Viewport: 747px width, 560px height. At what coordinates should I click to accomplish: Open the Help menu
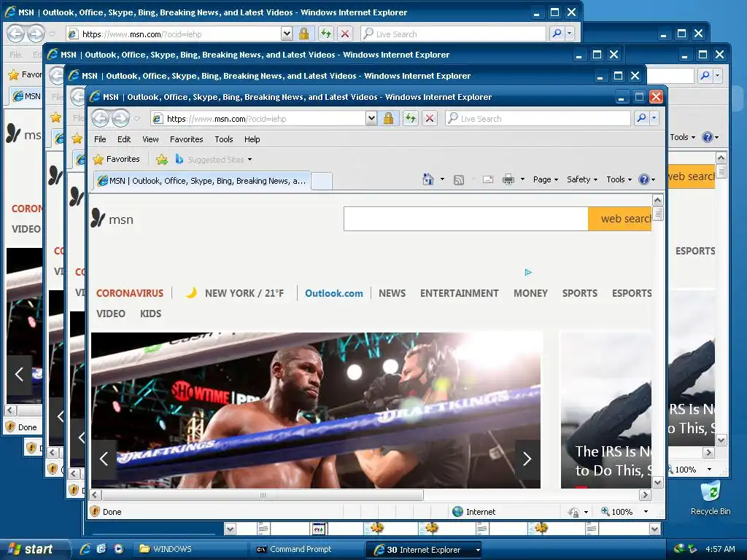pos(252,139)
